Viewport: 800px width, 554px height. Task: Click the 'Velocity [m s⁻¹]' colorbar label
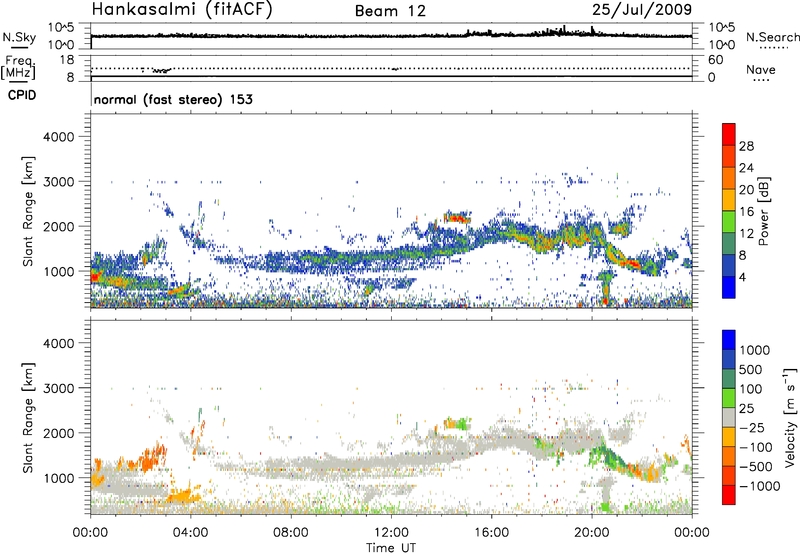[x=790, y=417]
